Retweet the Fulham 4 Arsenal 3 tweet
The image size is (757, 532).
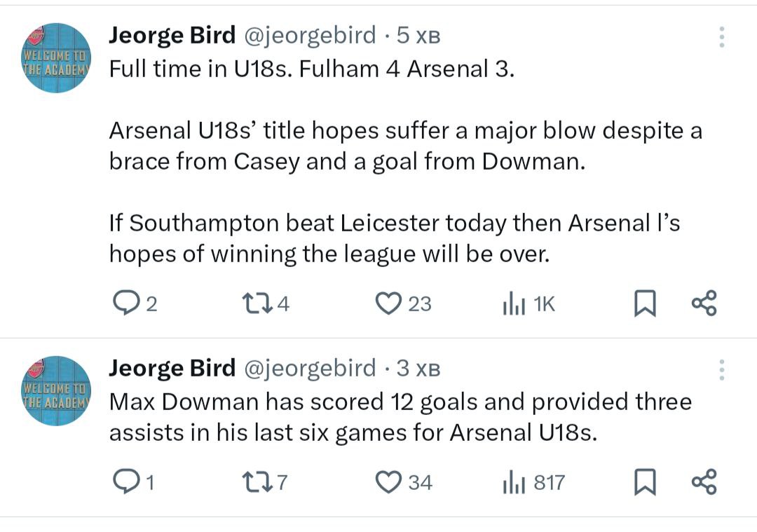251,303
